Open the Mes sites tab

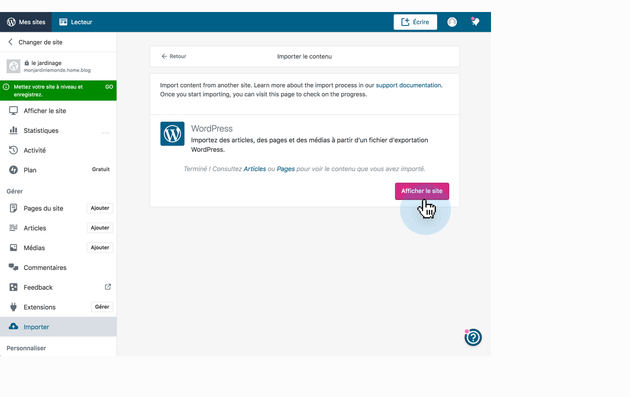(x=26, y=22)
